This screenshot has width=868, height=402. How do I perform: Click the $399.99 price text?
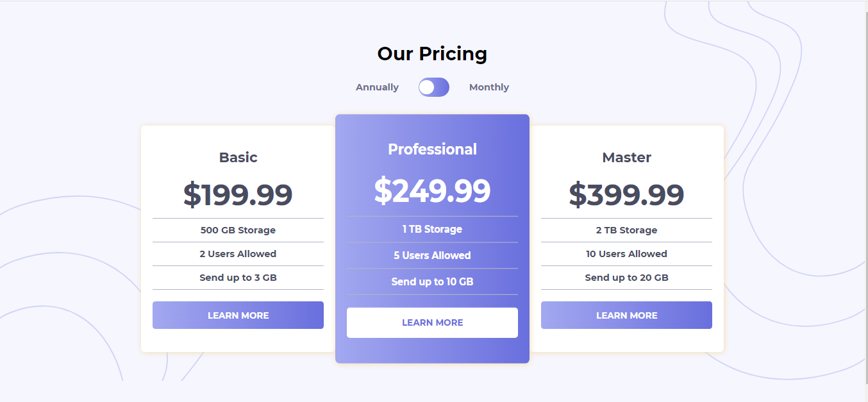point(626,194)
